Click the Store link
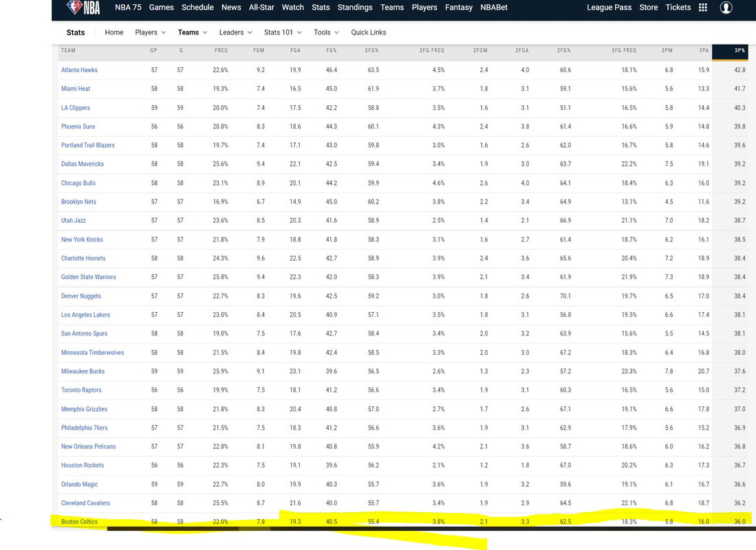Image resolution: width=756 pixels, height=550 pixels. [x=649, y=8]
